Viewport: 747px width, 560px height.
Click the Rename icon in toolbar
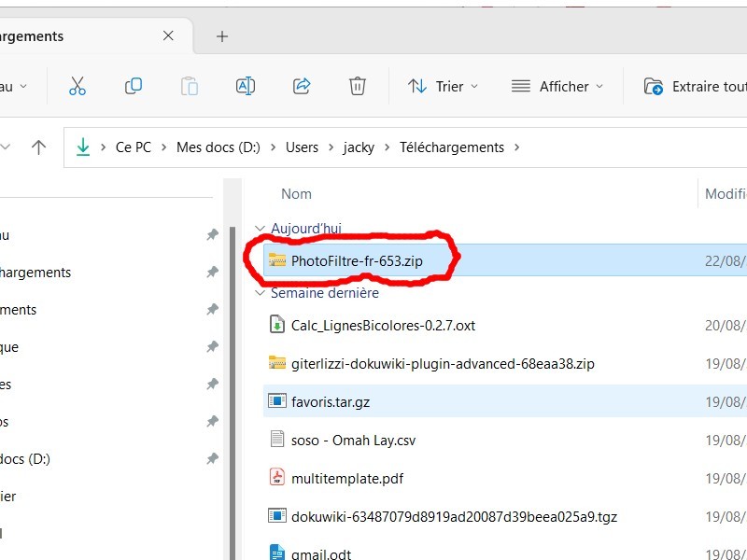click(x=245, y=86)
